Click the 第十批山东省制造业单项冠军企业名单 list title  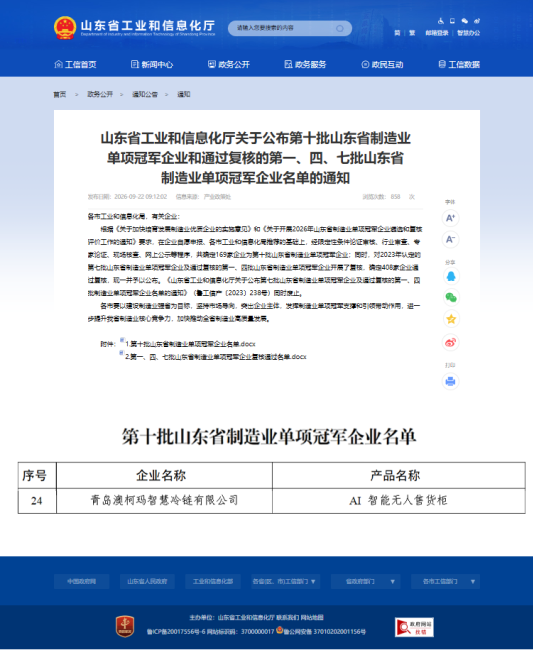click(x=269, y=437)
